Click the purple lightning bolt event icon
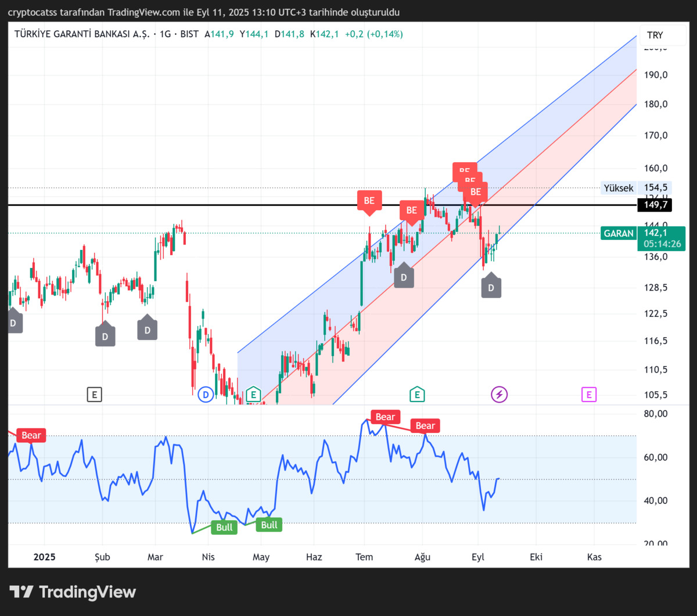This screenshot has width=697, height=616. [x=499, y=395]
